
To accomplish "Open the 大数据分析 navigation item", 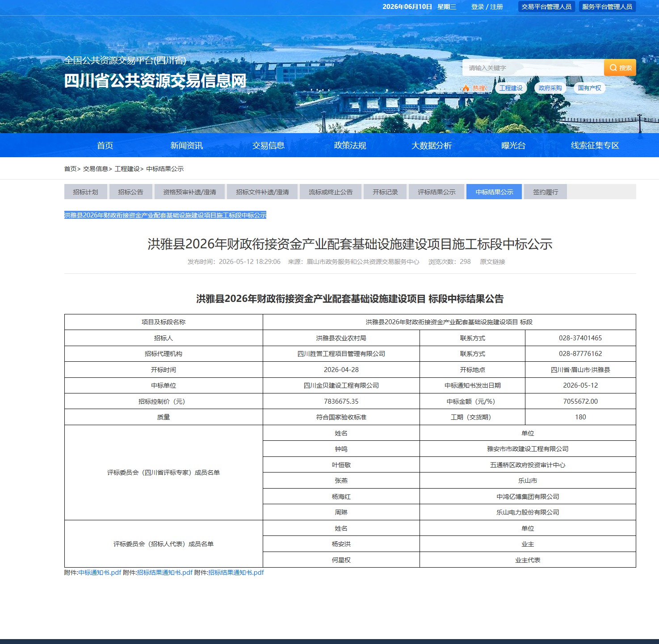I will [432, 145].
